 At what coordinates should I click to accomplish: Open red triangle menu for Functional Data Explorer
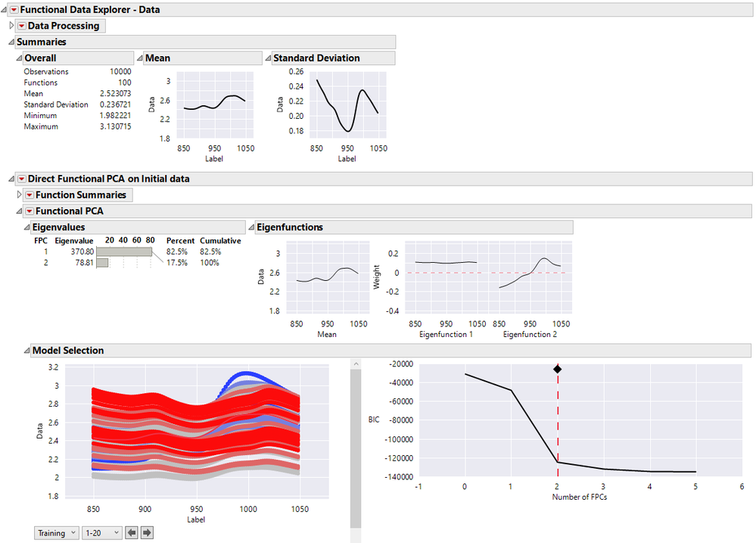[x=14, y=10]
